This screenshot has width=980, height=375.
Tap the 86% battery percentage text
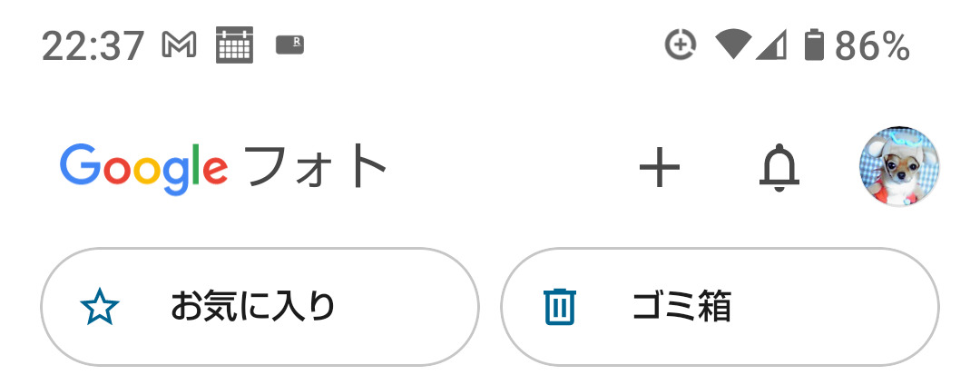click(872, 44)
